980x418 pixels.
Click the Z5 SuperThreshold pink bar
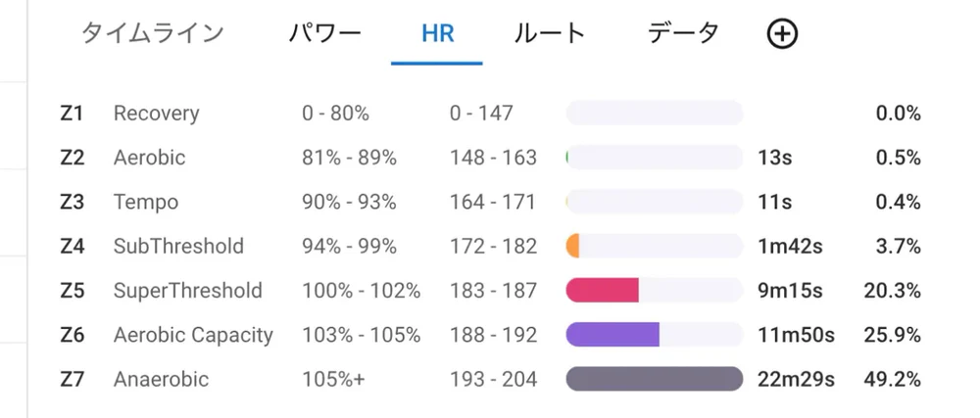(603, 291)
